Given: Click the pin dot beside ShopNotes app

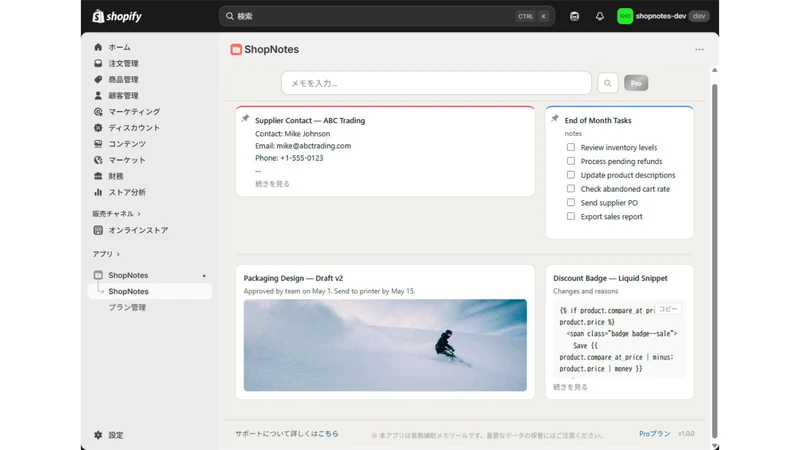Looking at the screenshot, I should [204, 276].
